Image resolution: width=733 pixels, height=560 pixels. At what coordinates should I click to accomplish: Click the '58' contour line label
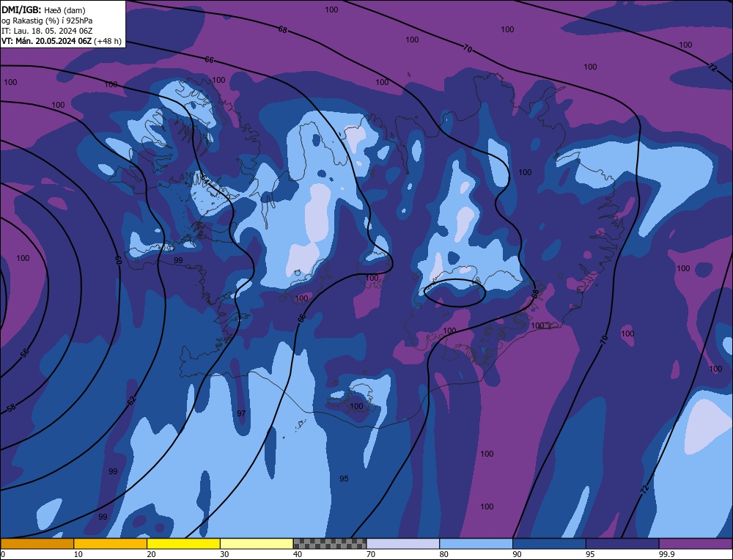coord(12,408)
